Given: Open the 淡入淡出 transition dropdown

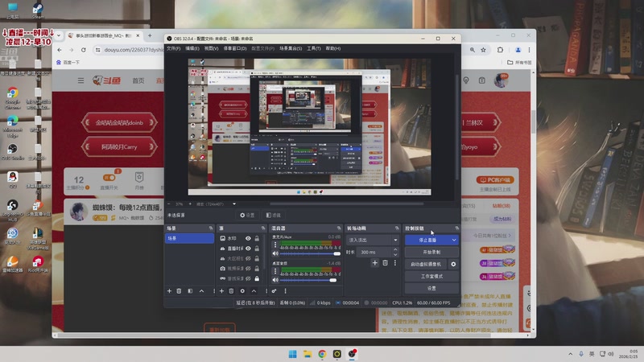Looking at the screenshot, I should (x=373, y=240).
